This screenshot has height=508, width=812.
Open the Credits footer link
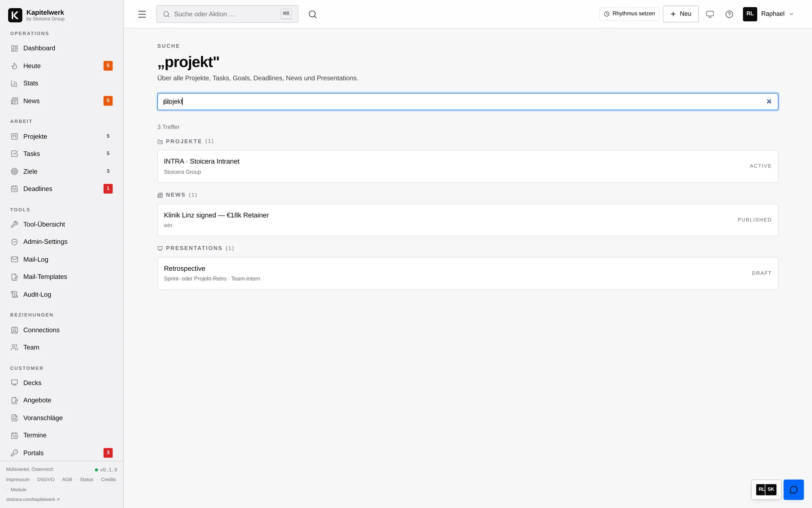108,479
